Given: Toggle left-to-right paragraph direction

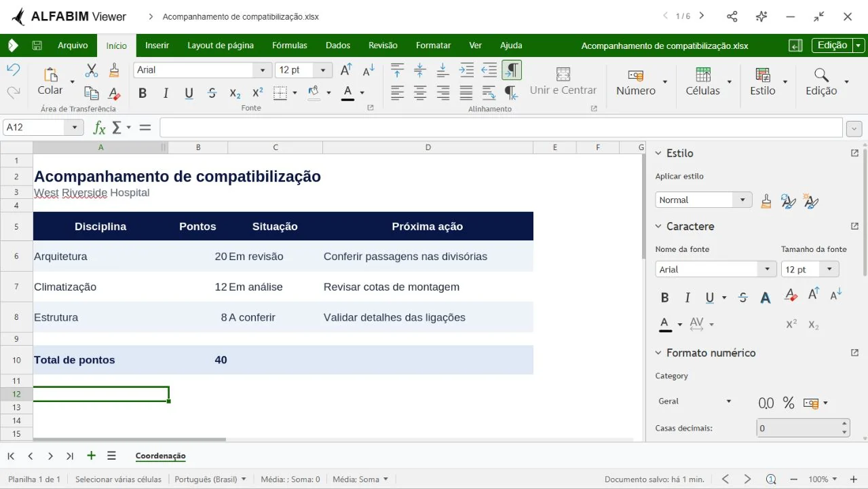Looking at the screenshot, I should click(x=512, y=70).
